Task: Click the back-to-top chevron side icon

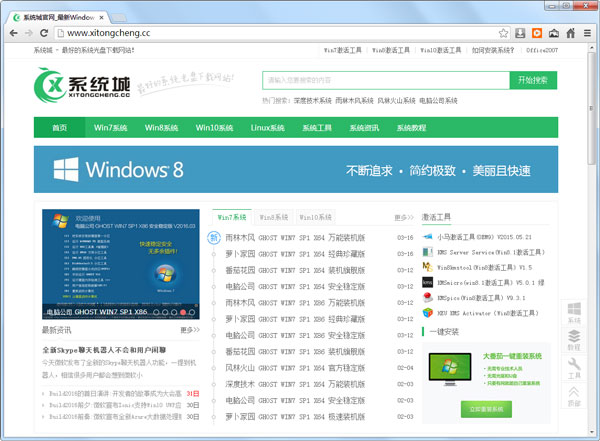Action: click(x=574, y=396)
